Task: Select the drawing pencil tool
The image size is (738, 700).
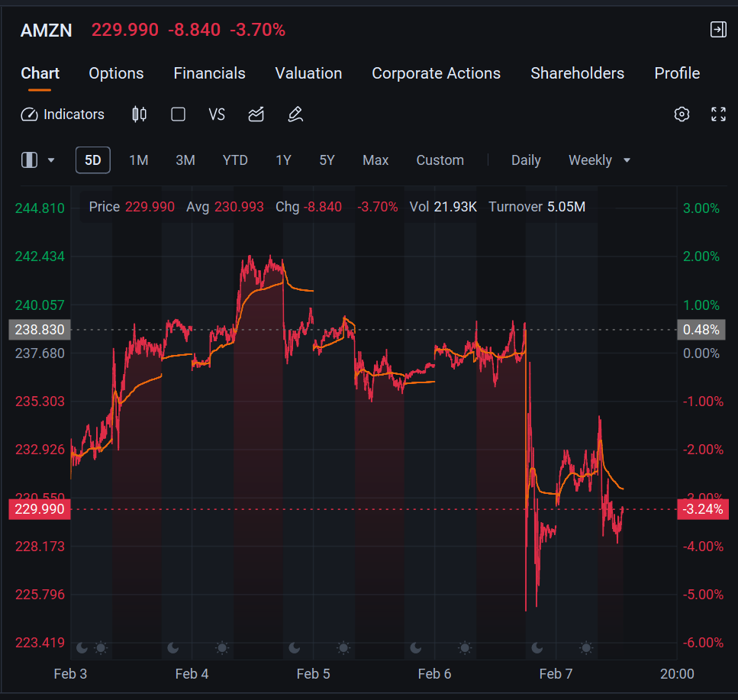Action: coord(295,115)
